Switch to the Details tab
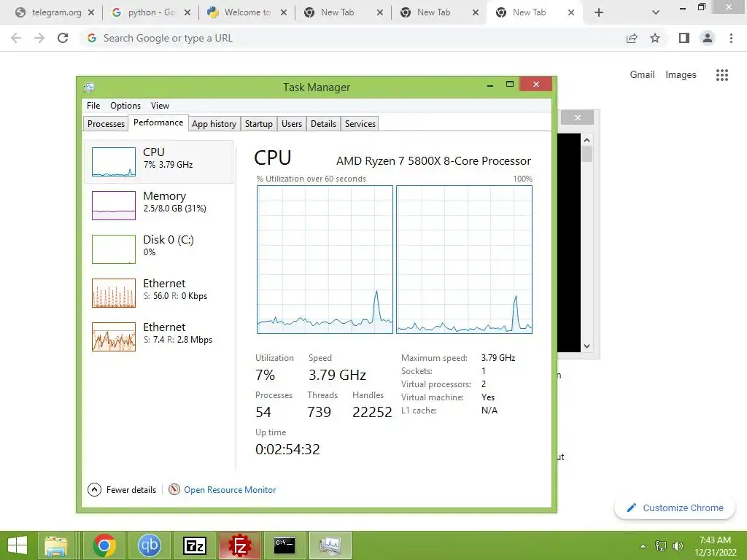Screen dimensions: 747x560 pos(323,124)
